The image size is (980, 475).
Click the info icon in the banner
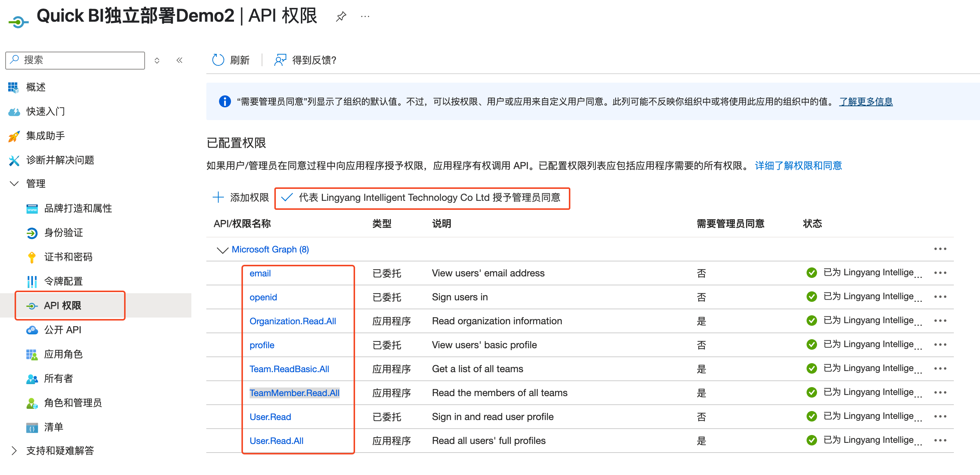click(x=225, y=101)
